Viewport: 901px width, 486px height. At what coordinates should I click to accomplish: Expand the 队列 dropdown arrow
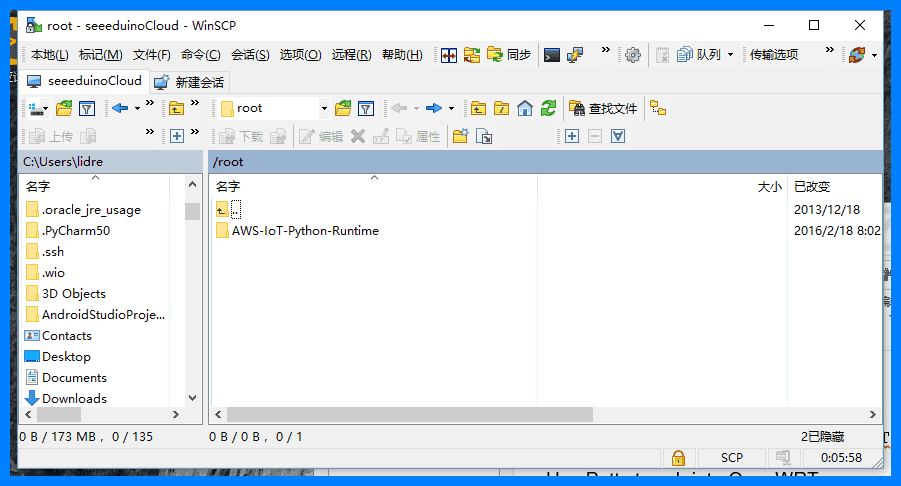point(730,55)
